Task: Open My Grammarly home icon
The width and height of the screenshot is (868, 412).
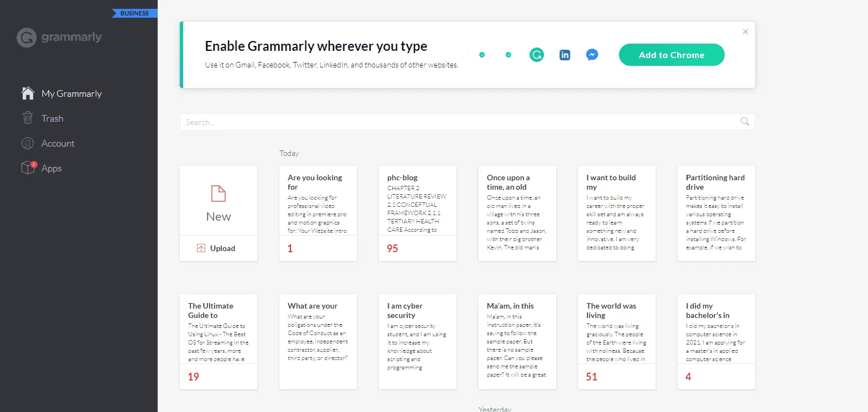Action: [28, 93]
